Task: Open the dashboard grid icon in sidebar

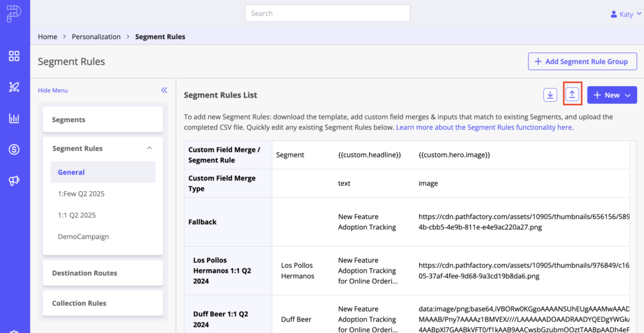Action: [x=14, y=56]
